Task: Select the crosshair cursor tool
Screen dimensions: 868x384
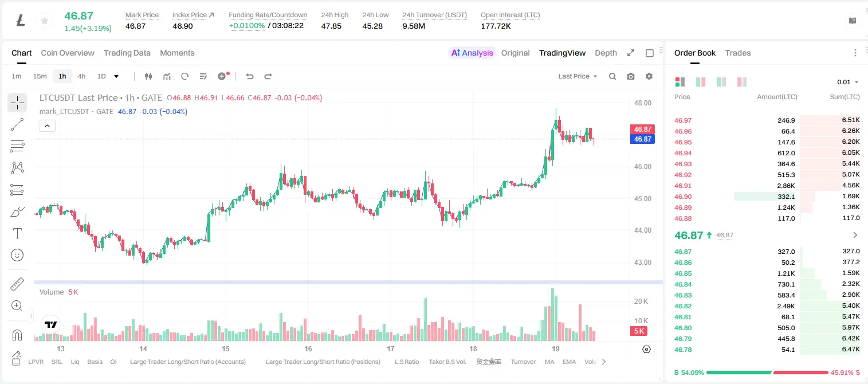Action: [17, 103]
